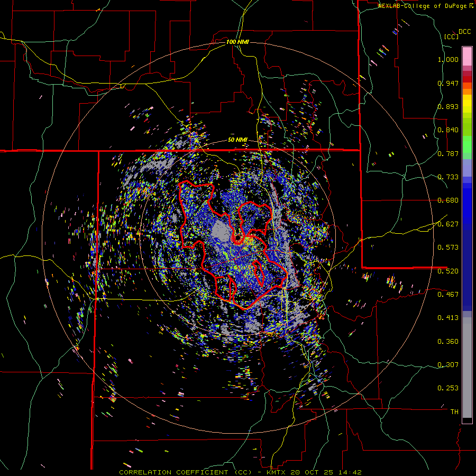Image resolution: width=476 pixels, height=476 pixels.
Task: Click the CORRELATION COEFFICIENT (CC) title text
Action: (186, 472)
